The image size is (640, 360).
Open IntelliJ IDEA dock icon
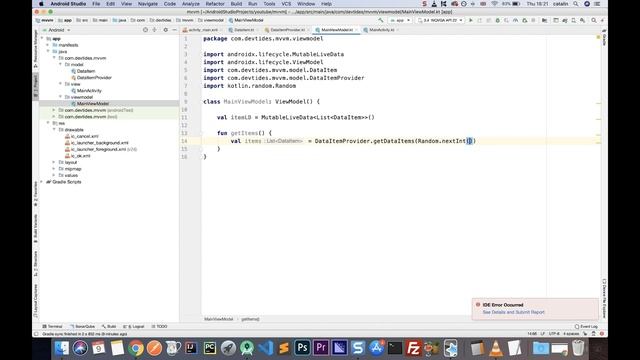pos(191,348)
